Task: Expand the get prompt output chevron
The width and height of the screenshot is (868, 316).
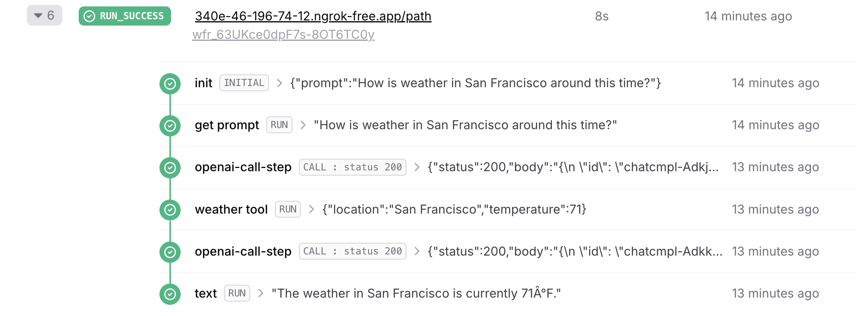Action: [x=303, y=125]
